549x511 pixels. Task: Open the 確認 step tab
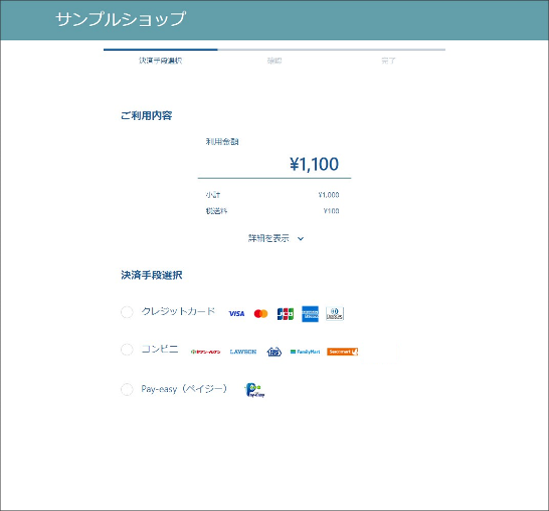coord(274,61)
